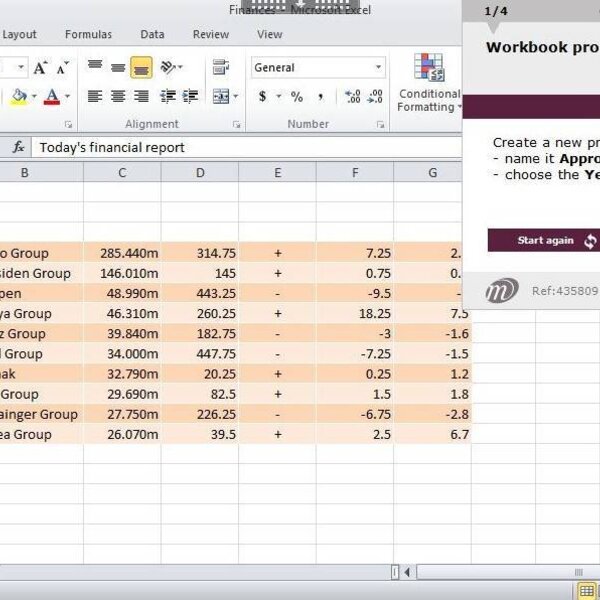
Task: Open the View tab
Action: tap(270, 34)
